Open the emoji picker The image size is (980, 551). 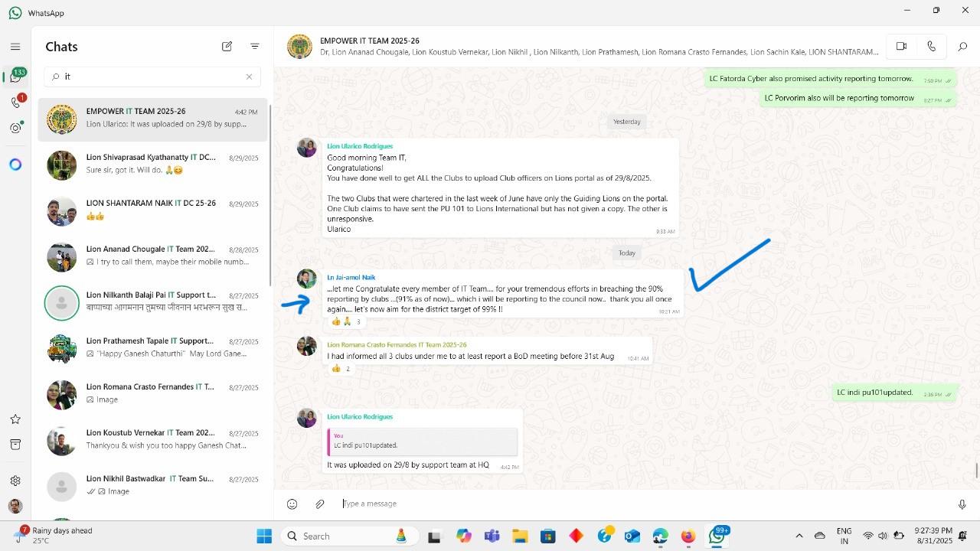click(x=292, y=504)
